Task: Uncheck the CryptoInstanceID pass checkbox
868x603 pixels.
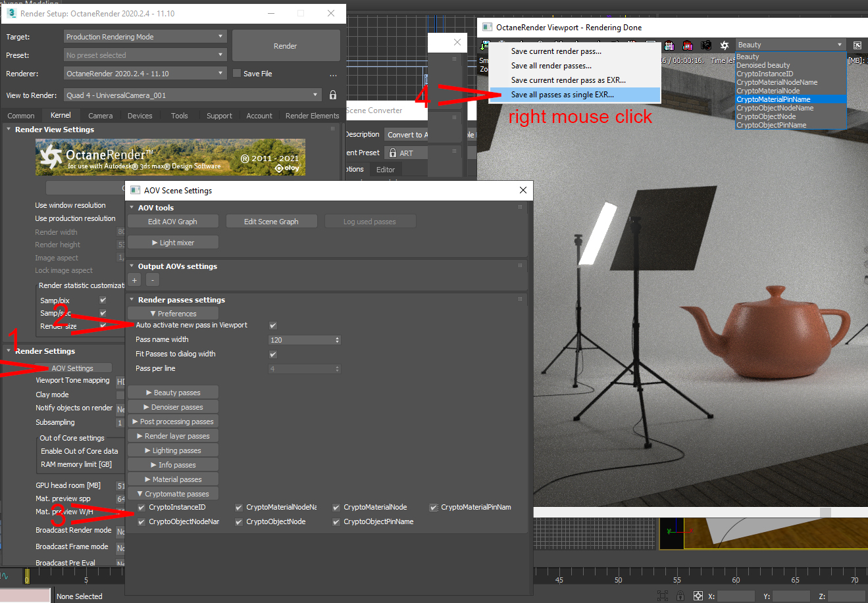Action: pyautogui.click(x=141, y=508)
